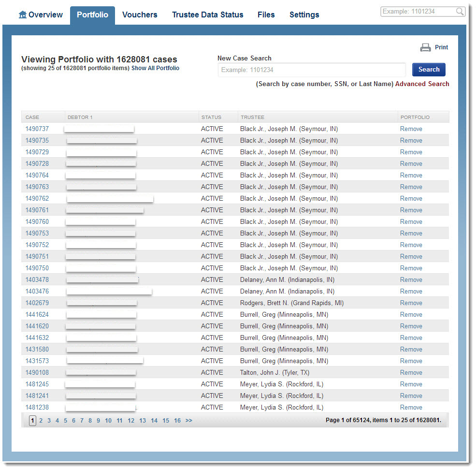Sort by the Debtor 1 column header
476x470 pixels.
(80, 117)
